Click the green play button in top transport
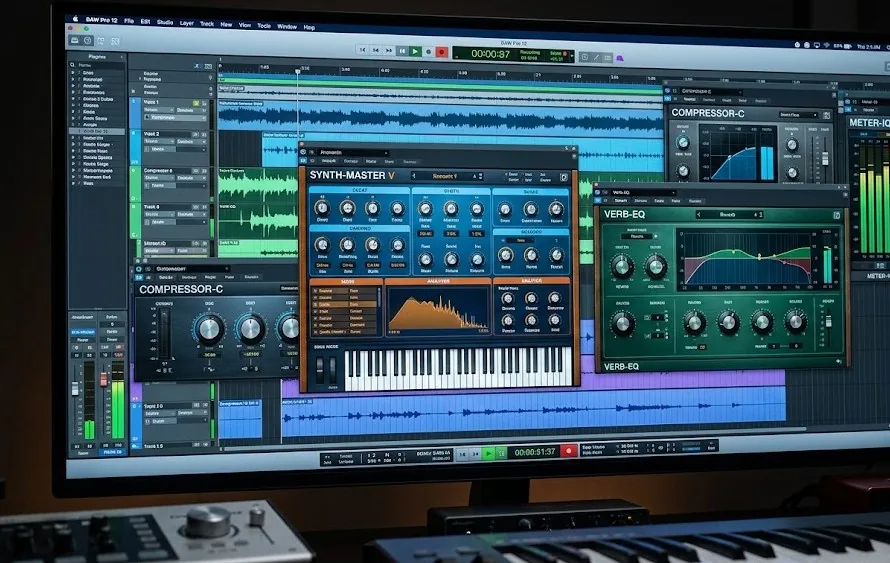890x563 pixels. [x=415, y=52]
